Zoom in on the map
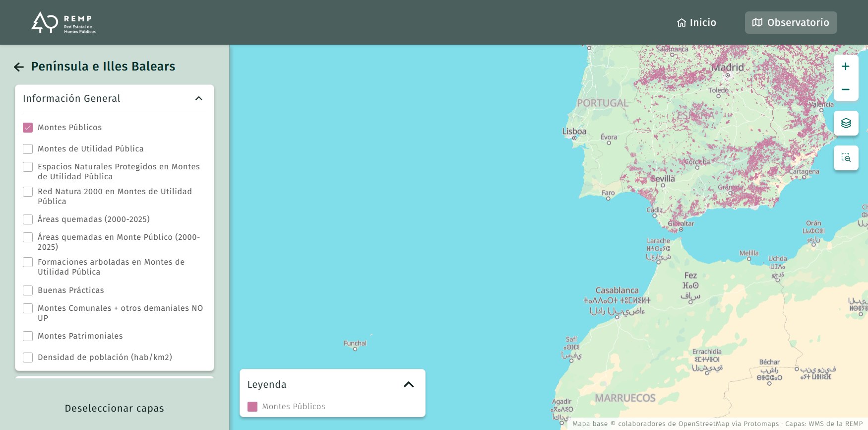The width and height of the screenshot is (868, 430). coord(846,67)
